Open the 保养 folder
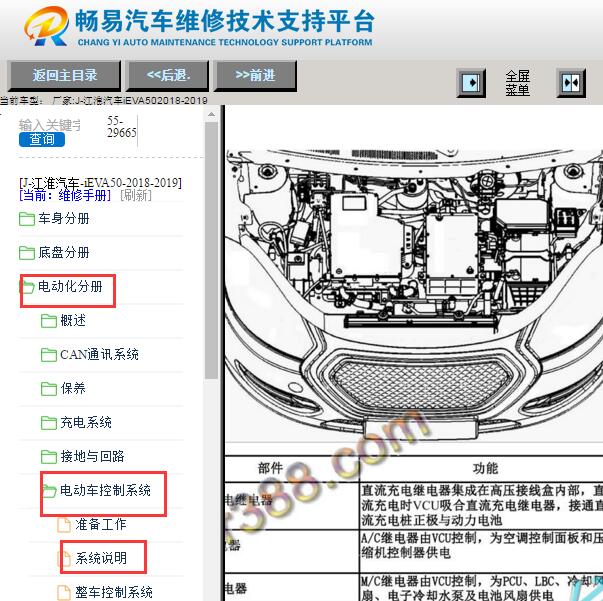603x601 pixels. coord(73,388)
